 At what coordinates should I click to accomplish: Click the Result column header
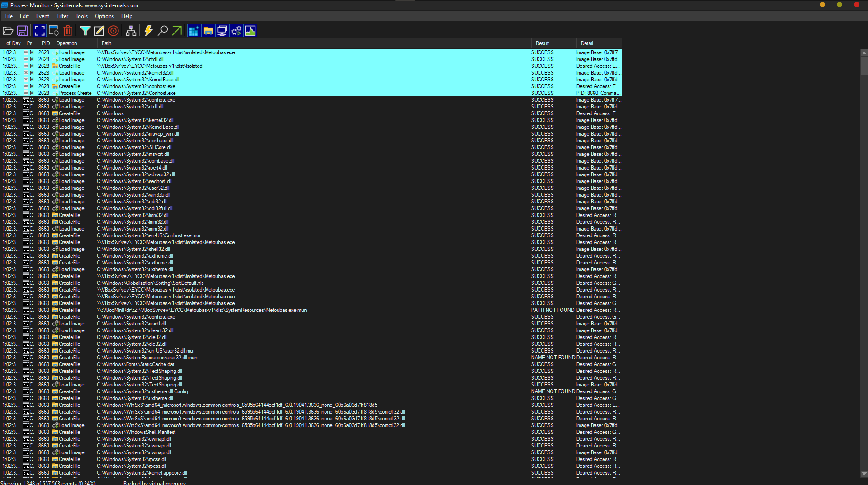554,43
